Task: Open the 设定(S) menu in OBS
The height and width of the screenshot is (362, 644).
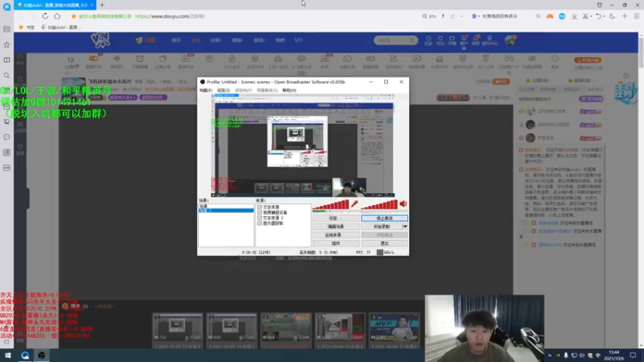Action: (x=224, y=90)
